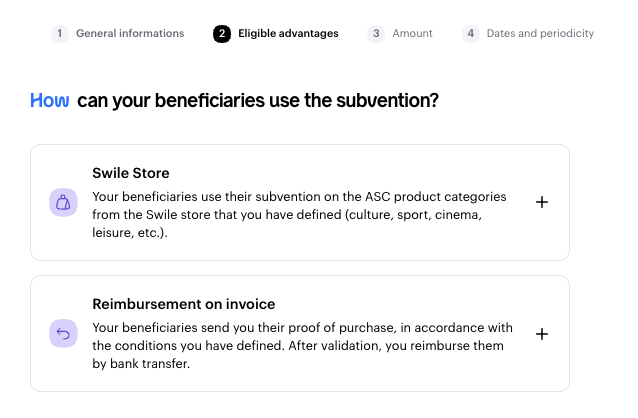Click the Swile Store shopping bag icon
Image resolution: width=638 pixels, height=418 pixels.
(x=63, y=202)
